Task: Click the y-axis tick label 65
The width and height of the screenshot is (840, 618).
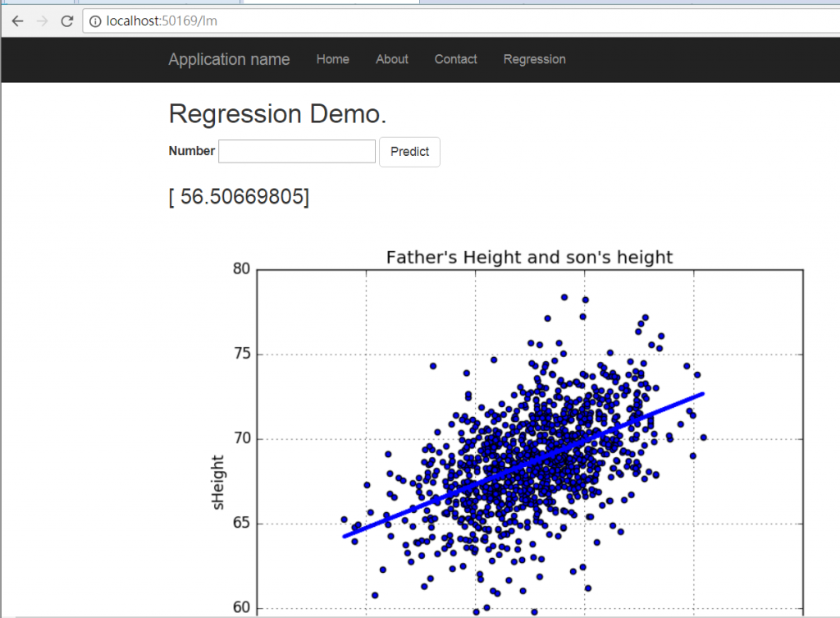Action: 242,523
